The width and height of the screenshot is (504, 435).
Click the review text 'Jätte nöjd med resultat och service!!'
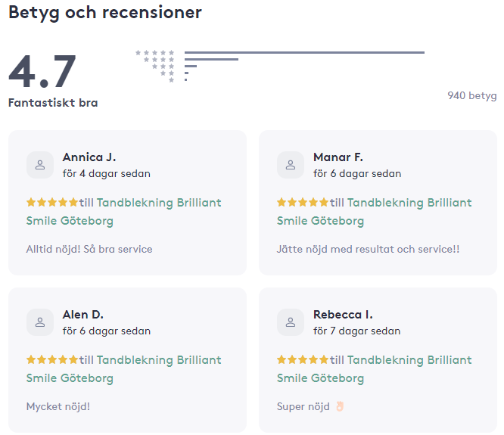coord(368,249)
